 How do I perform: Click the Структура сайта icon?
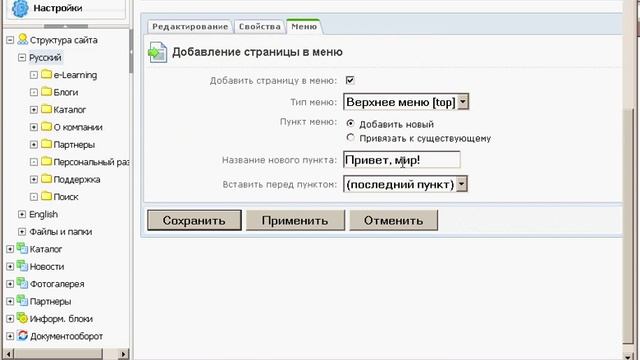click(23, 39)
